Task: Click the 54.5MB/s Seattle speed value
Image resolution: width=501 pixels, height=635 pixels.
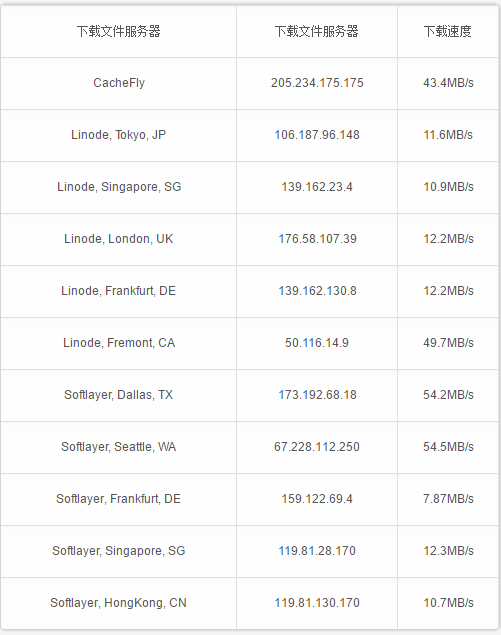Action: point(448,447)
